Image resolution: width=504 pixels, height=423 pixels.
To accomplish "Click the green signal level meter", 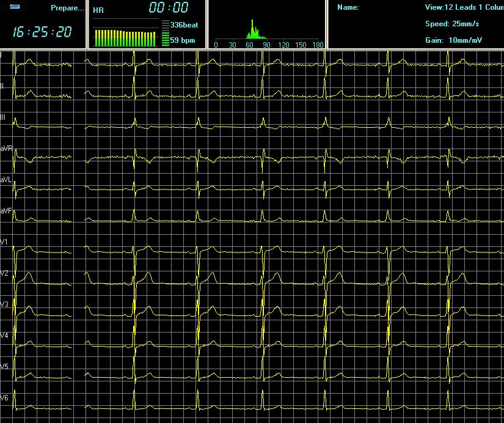I will click(x=165, y=33).
